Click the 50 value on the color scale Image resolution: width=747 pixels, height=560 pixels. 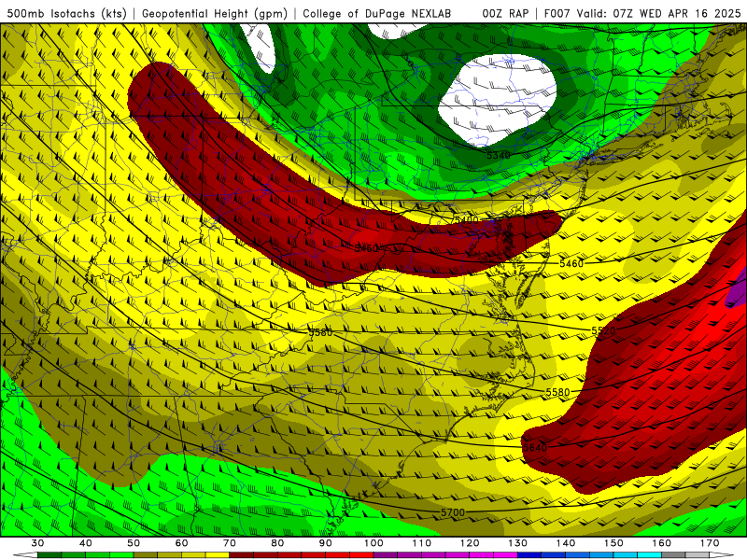pos(134,543)
